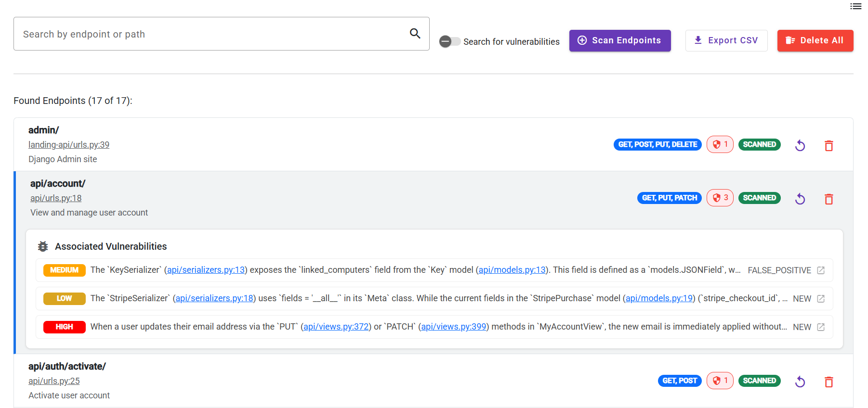
Task: Toggle Search for vulnerabilities switch
Action: click(x=449, y=41)
